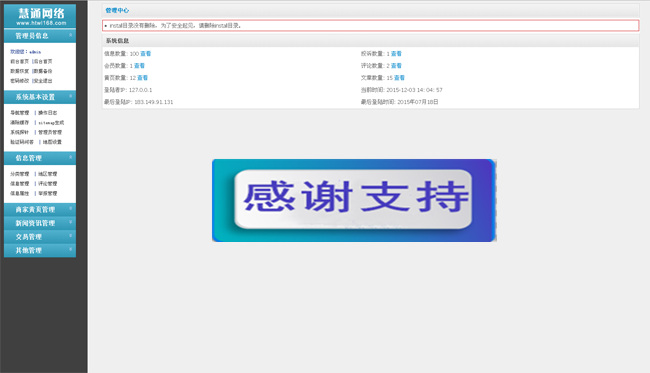Click 清除缓存 link

[19, 123]
